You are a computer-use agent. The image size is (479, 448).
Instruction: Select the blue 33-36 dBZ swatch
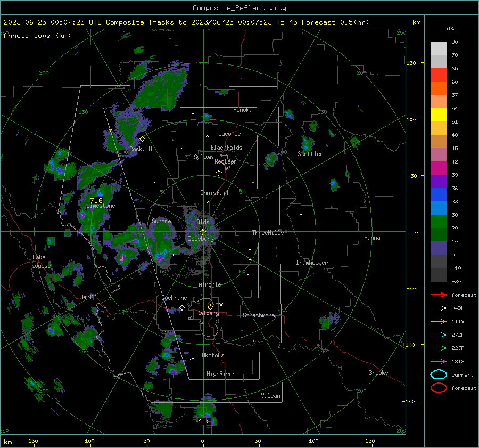439,194
